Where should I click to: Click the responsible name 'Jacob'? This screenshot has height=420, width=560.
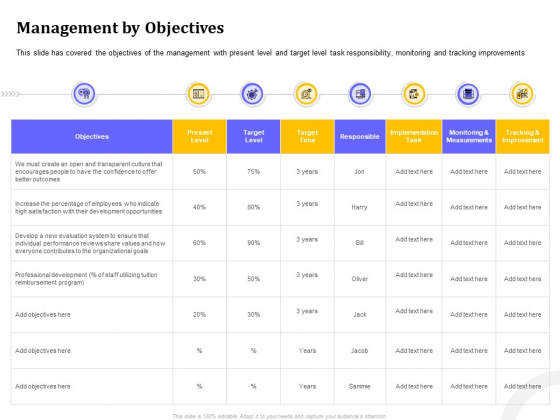click(360, 351)
